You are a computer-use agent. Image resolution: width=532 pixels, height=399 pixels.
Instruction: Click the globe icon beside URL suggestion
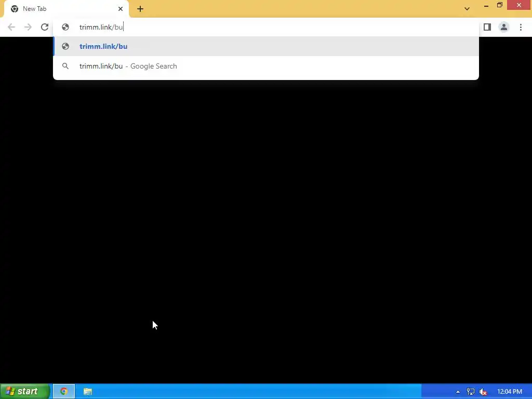65,46
